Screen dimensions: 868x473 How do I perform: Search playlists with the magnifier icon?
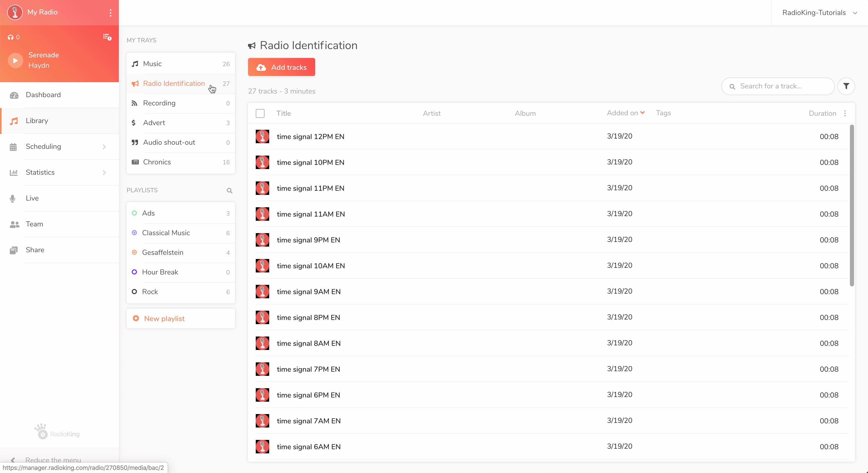(x=229, y=190)
